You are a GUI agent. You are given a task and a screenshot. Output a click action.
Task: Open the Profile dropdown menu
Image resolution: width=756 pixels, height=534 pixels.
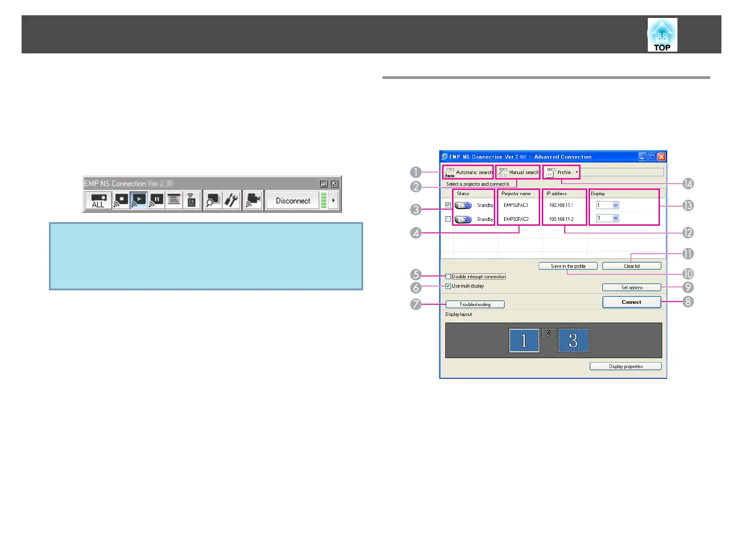point(562,172)
